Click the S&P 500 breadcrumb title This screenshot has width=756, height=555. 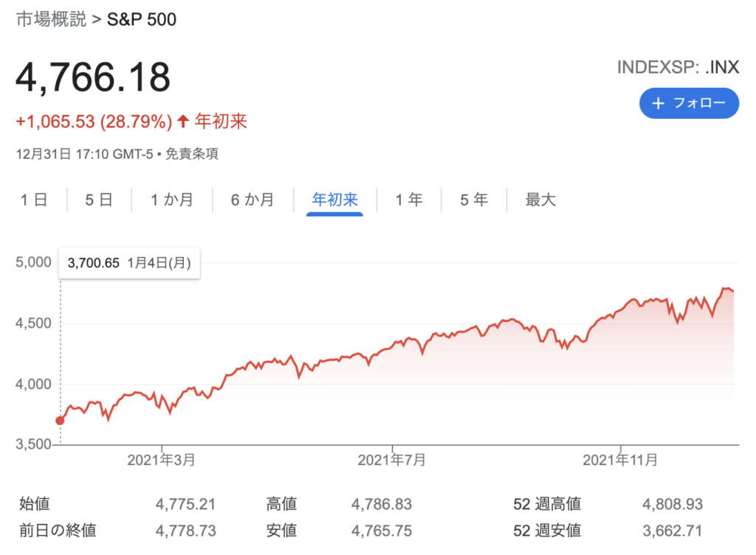141,19
